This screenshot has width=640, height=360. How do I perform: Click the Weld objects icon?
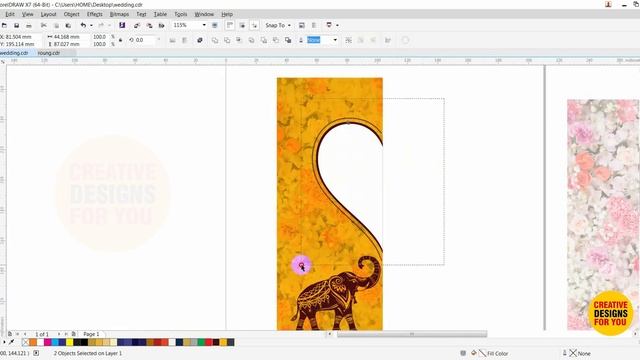pyautogui.click(x=215, y=40)
